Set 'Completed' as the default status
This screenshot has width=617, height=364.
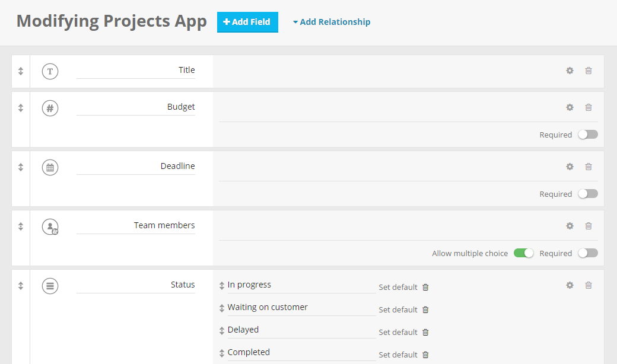click(398, 355)
